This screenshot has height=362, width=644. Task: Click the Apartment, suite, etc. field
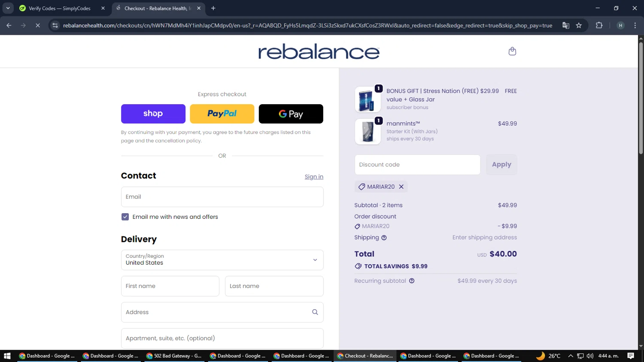(222, 338)
